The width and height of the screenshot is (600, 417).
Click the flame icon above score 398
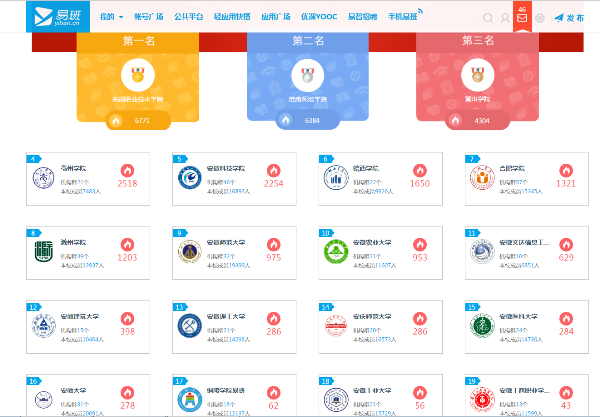pos(127,319)
